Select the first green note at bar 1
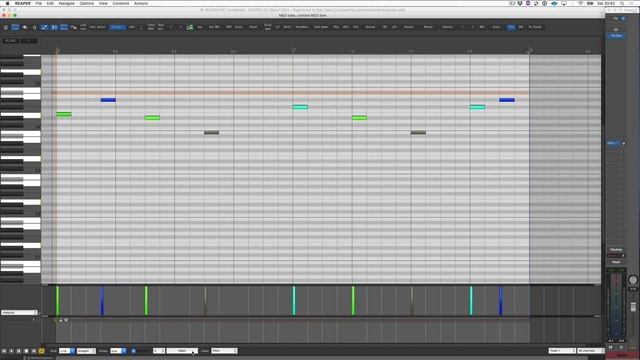This screenshot has height=360, width=640. point(64,114)
